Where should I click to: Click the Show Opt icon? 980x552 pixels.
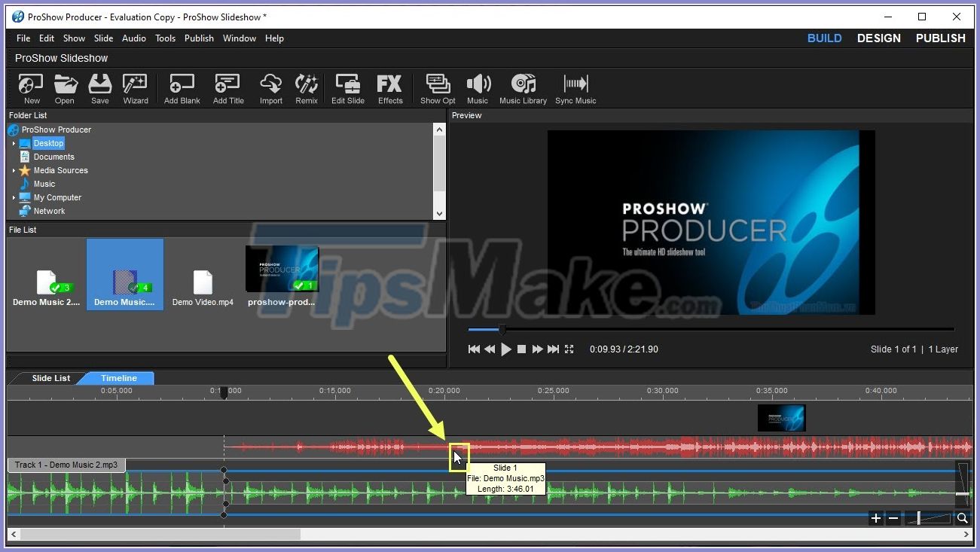point(437,88)
